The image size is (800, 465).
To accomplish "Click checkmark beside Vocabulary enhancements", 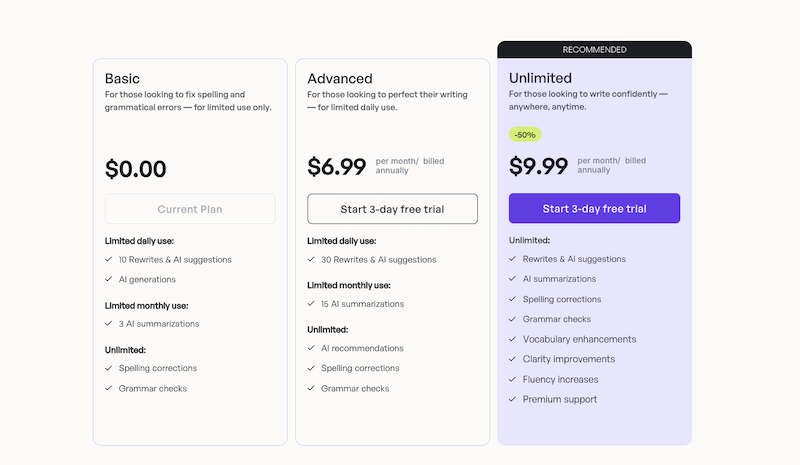I will tap(513, 339).
